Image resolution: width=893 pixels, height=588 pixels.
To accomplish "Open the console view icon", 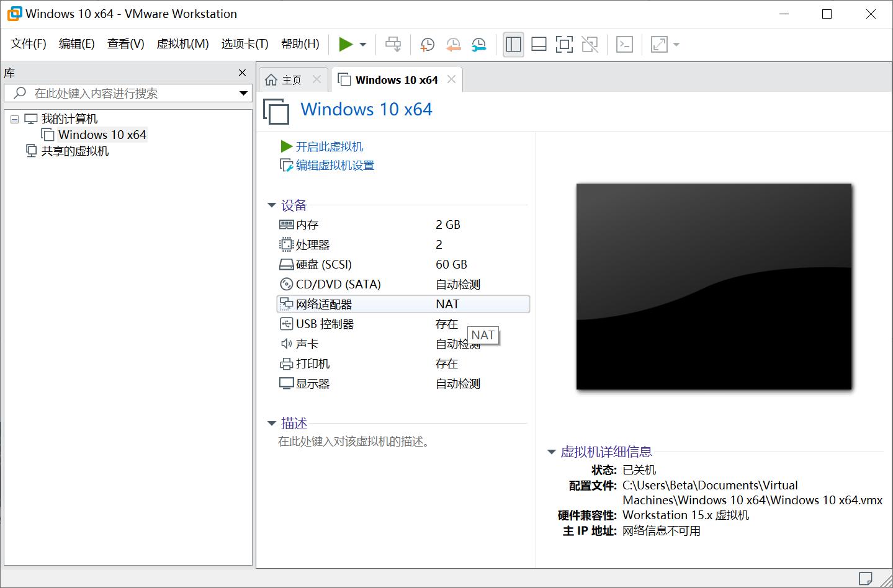I will point(624,44).
